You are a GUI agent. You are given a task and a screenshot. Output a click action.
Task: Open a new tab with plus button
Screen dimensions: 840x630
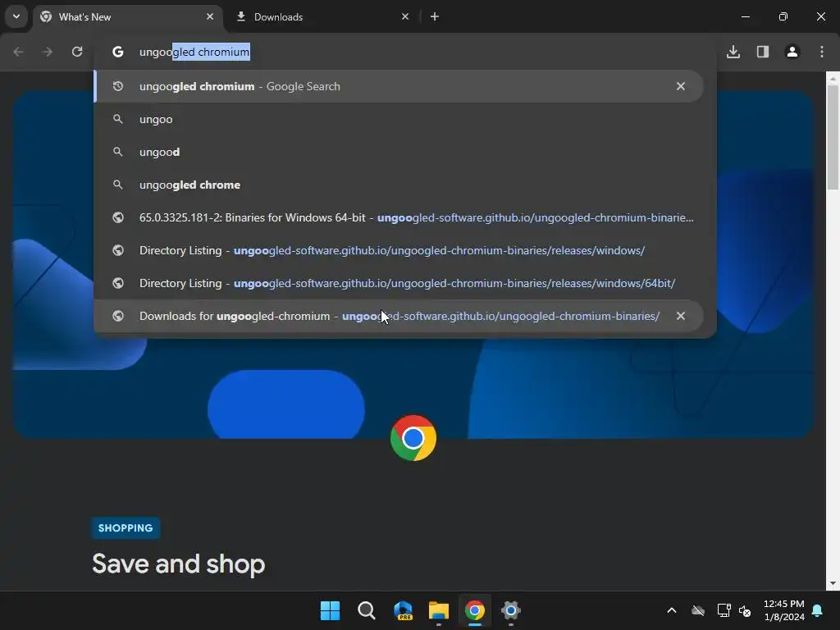(435, 16)
